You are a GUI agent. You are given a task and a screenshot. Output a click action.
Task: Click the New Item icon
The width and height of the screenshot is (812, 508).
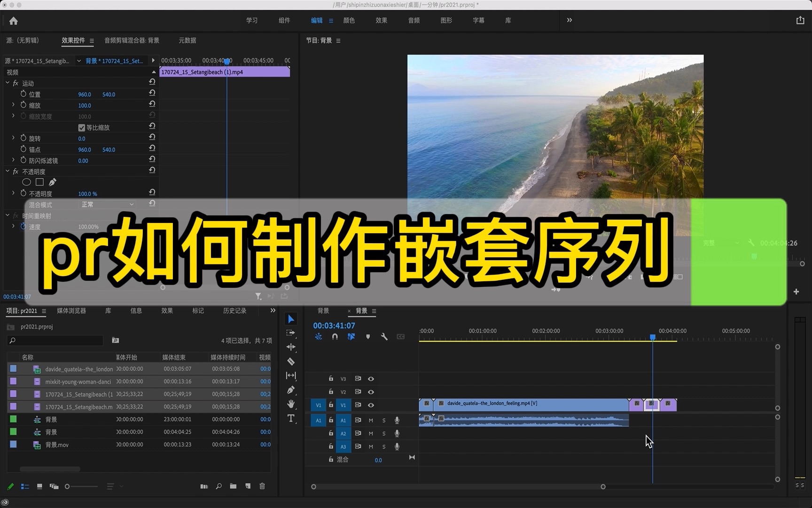click(x=248, y=486)
